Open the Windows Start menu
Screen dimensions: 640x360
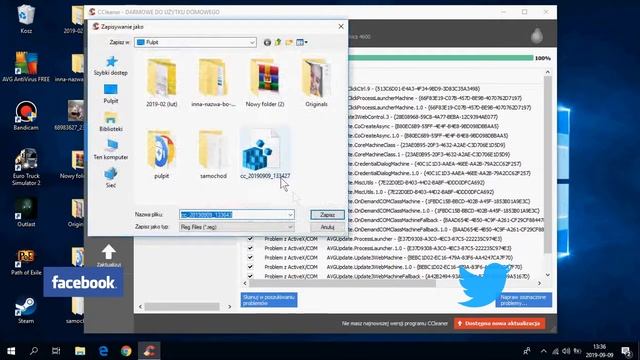tap(11, 351)
